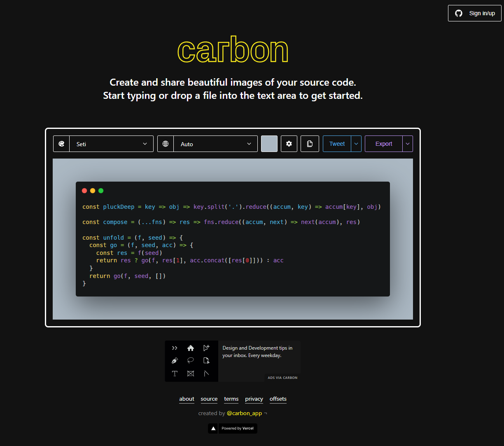
Task: Open the settings gear menu
Action: tap(289, 144)
